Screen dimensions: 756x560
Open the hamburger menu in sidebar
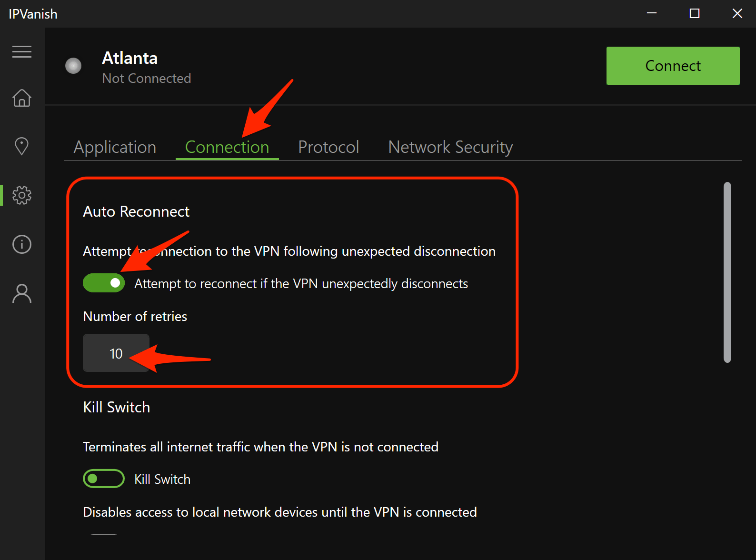[x=22, y=51]
